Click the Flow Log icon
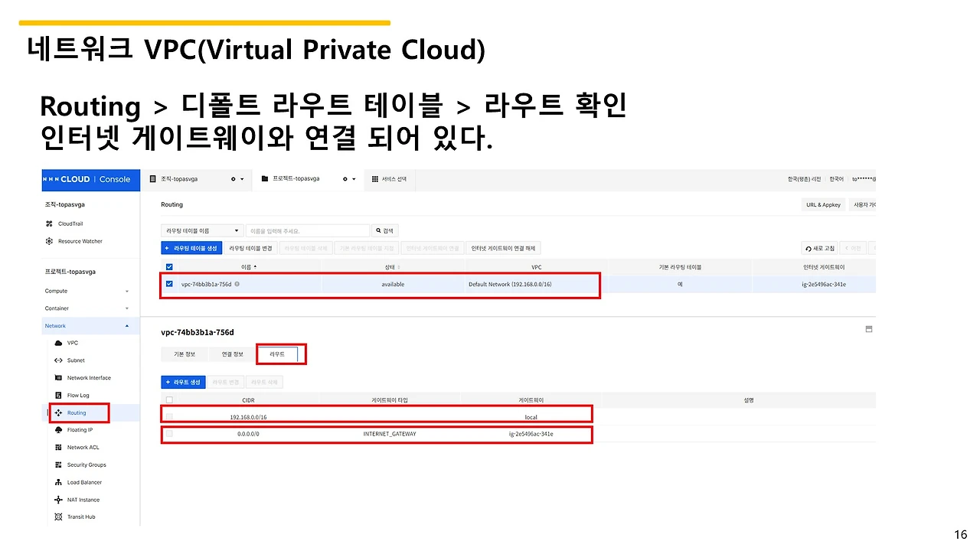The height and width of the screenshot is (551, 980). pyautogui.click(x=58, y=396)
